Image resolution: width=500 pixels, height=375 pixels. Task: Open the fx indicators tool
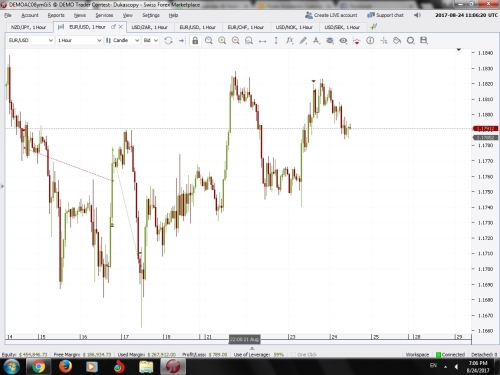point(289,41)
